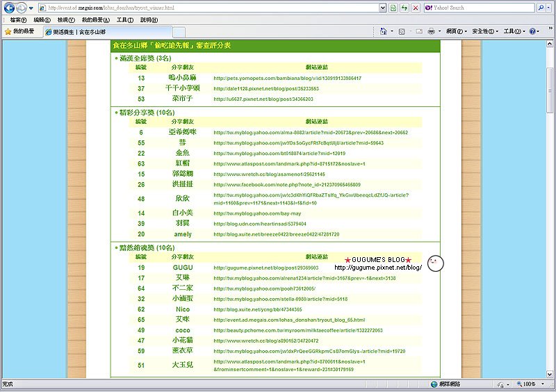This screenshot has height=392, width=556.
Task: Click the scrollbar down arrow
Action: (550, 374)
